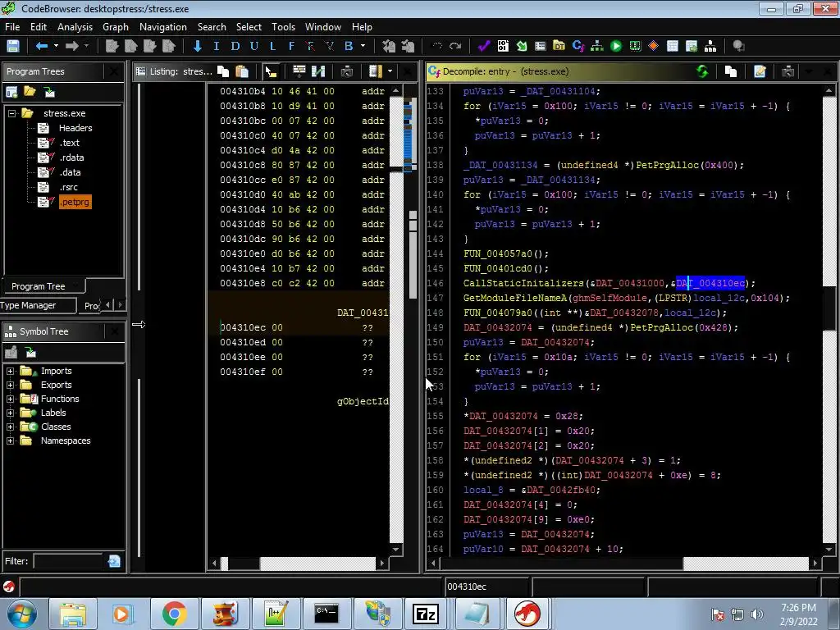840x630 pixels.
Task: Open the Decompiler window (Cf toolbar icon)
Action: pyautogui.click(x=578, y=46)
